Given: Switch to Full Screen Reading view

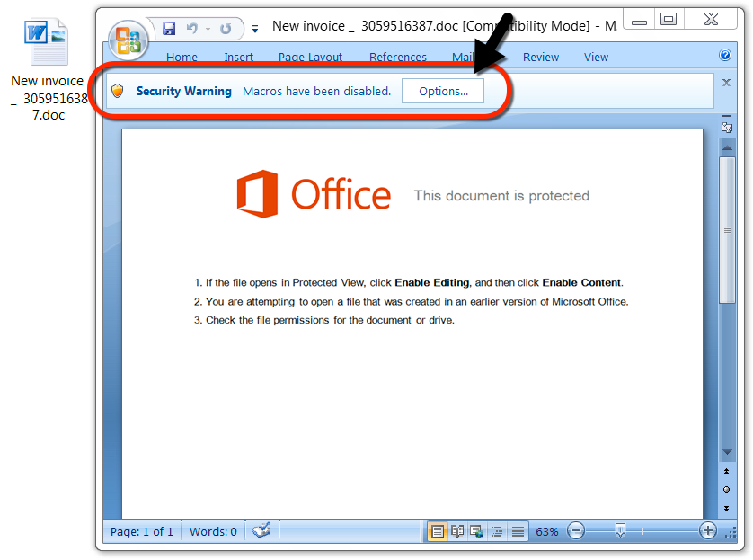Looking at the screenshot, I should [x=457, y=531].
